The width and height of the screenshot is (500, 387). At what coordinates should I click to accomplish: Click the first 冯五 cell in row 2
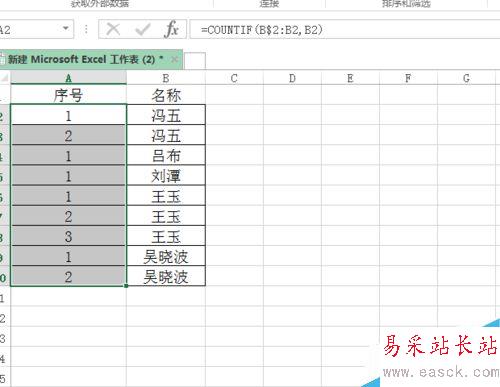[166, 115]
